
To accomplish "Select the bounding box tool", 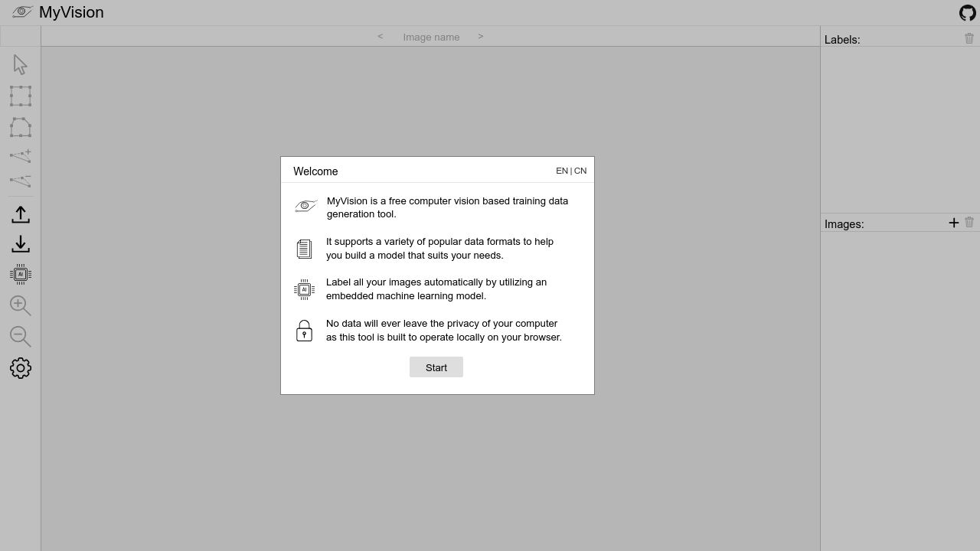I will tap(20, 96).
